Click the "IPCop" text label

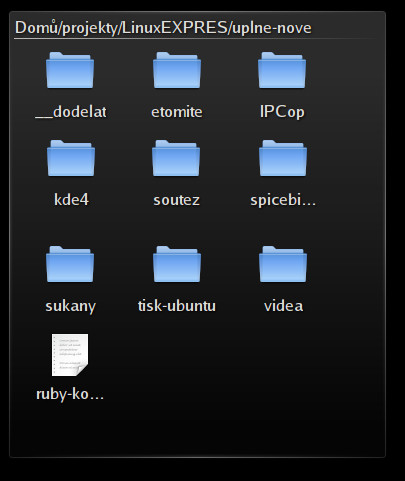(282, 112)
